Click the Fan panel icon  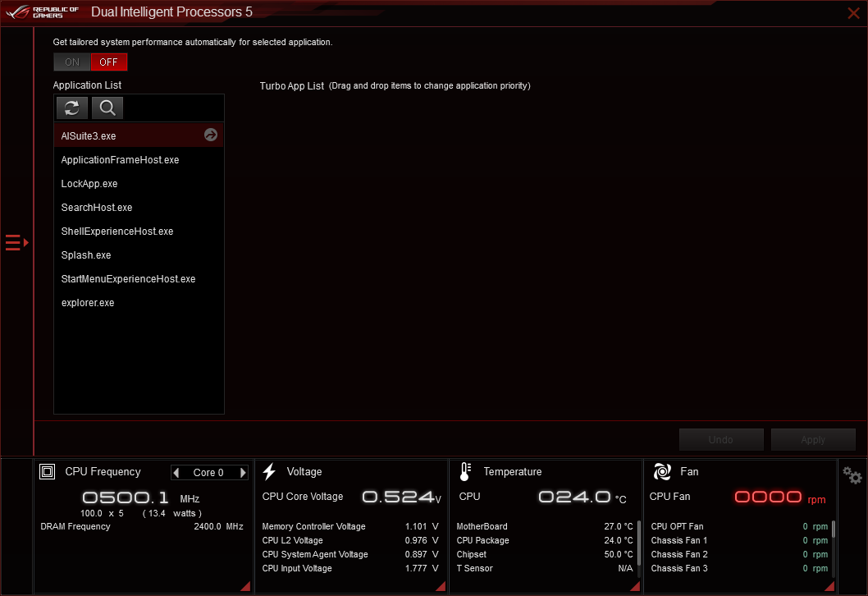pyautogui.click(x=661, y=471)
